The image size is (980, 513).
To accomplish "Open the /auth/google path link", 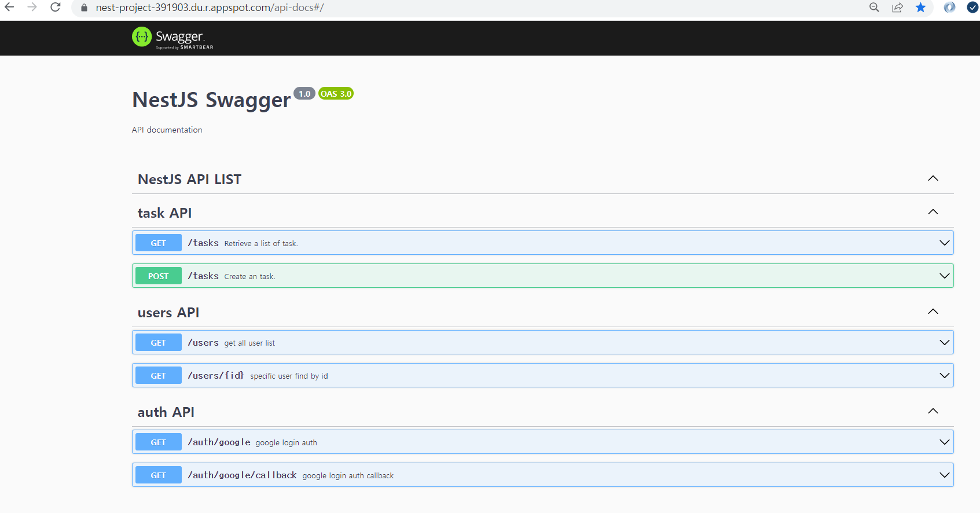I will 219,442.
